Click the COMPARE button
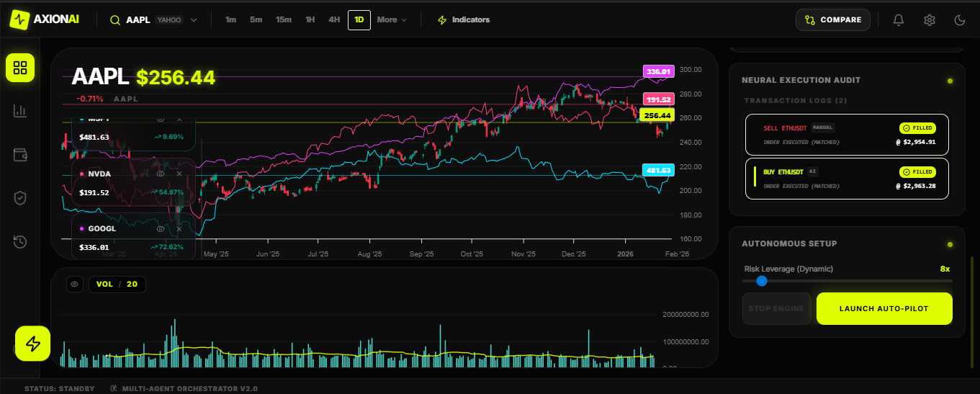This screenshot has height=394, width=980. [x=833, y=20]
